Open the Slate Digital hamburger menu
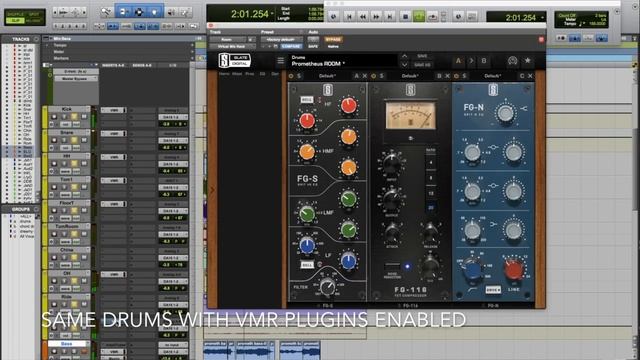The image size is (640, 360). [x=280, y=61]
